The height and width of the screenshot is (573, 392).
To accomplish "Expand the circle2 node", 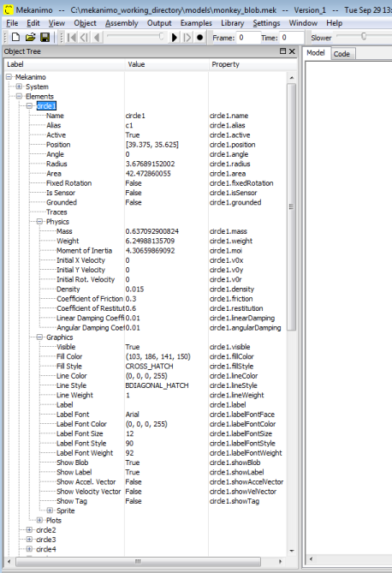I will [x=29, y=529].
